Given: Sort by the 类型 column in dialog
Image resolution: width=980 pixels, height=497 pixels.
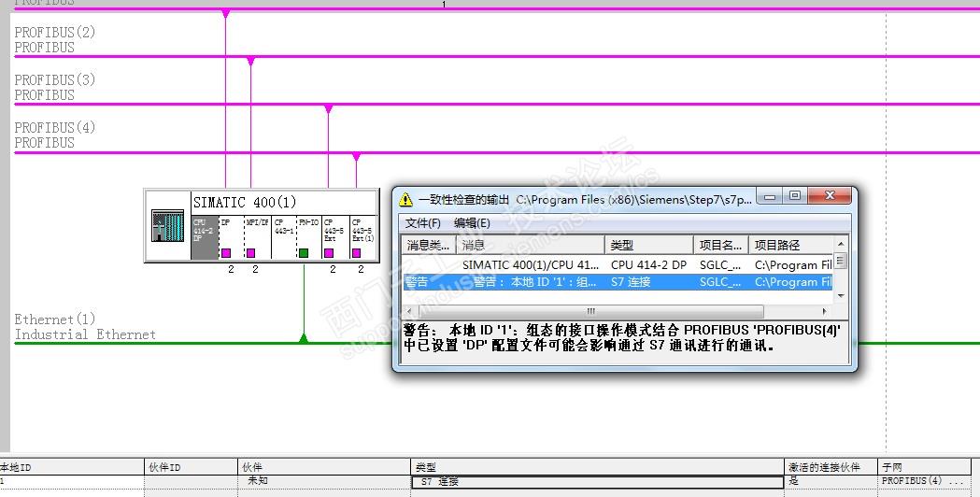Looking at the screenshot, I should [x=648, y=245].
